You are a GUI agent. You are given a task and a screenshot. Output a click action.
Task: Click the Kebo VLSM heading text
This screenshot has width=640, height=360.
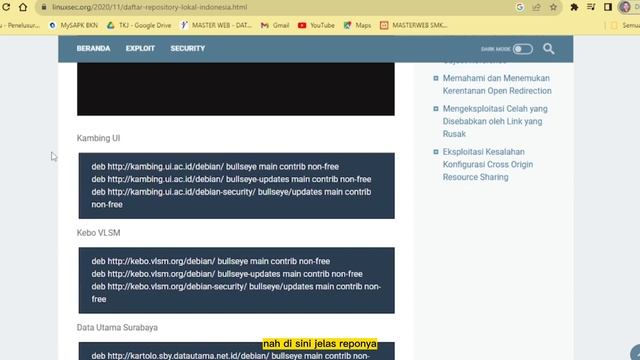coord(98,233)
